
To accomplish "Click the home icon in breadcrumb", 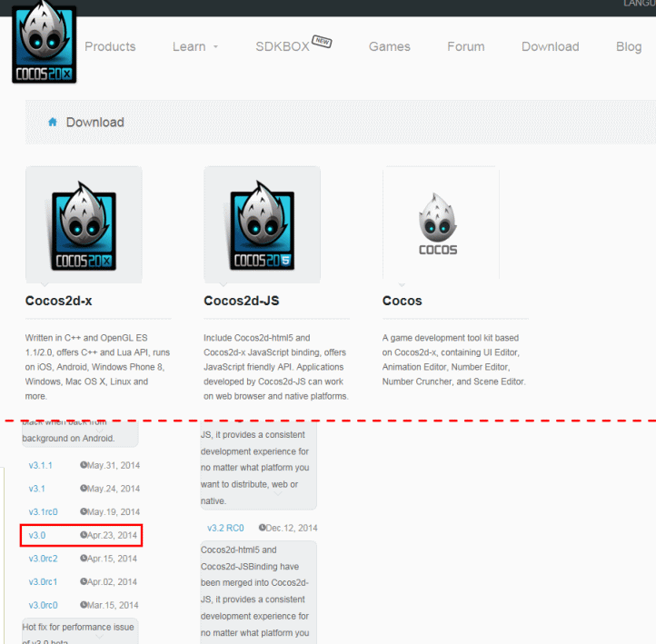I will pyautogui.click(x=53, y=122).
